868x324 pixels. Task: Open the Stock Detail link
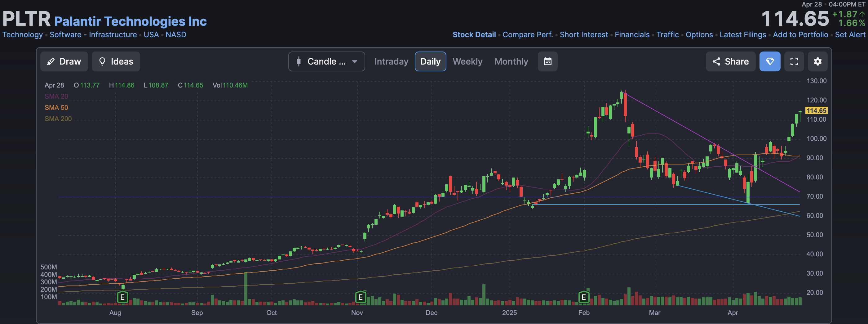point(474,35)
